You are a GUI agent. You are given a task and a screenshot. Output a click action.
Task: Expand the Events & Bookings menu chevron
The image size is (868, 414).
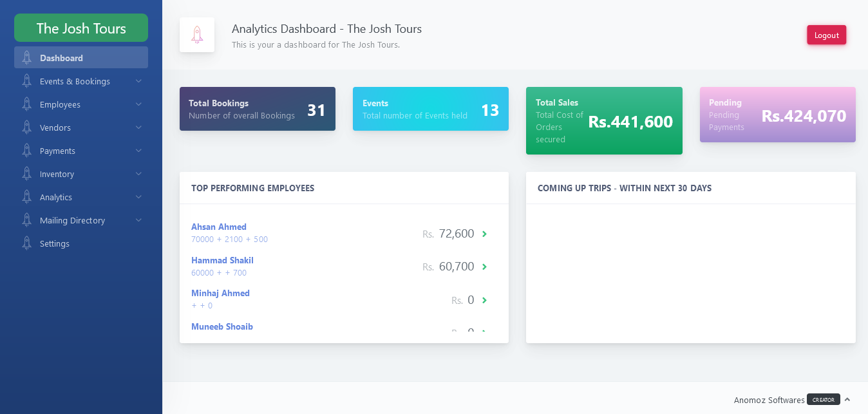click(138, 81)
